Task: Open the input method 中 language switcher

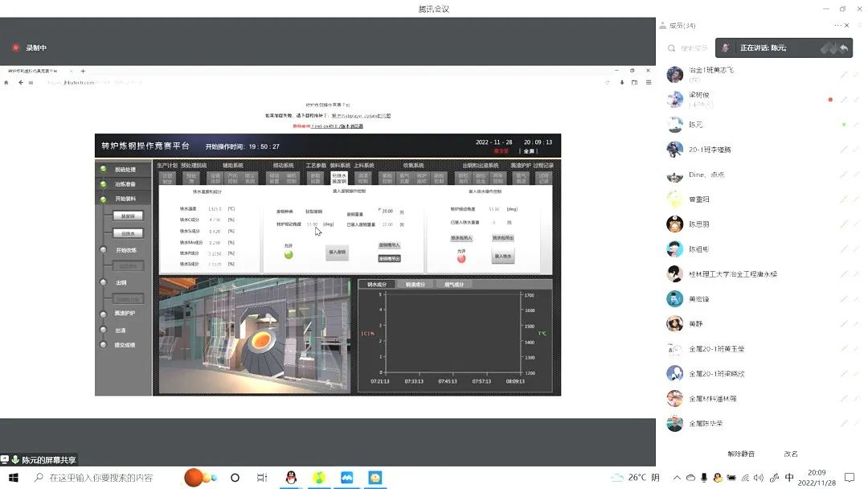Action: pyautogui.click(x=789, y=478)
